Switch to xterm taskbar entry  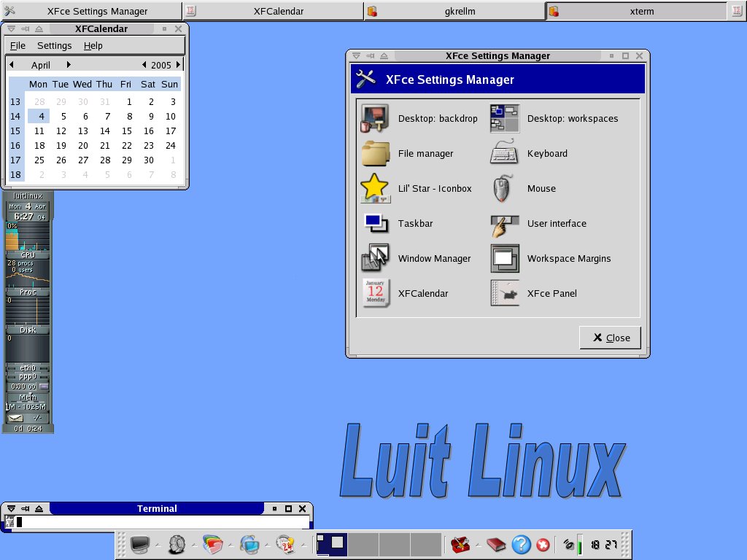click(x=637, y=11)
